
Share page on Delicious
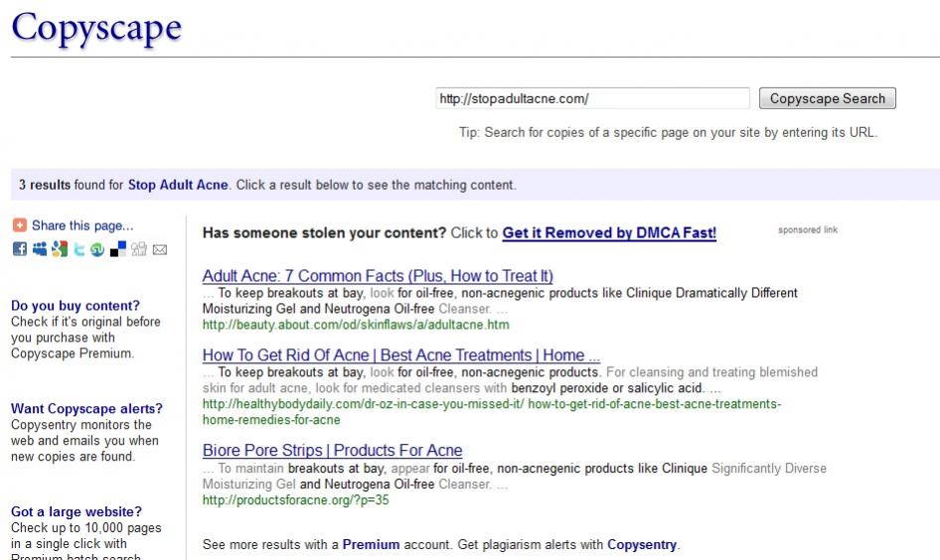[x=118, y=249]
